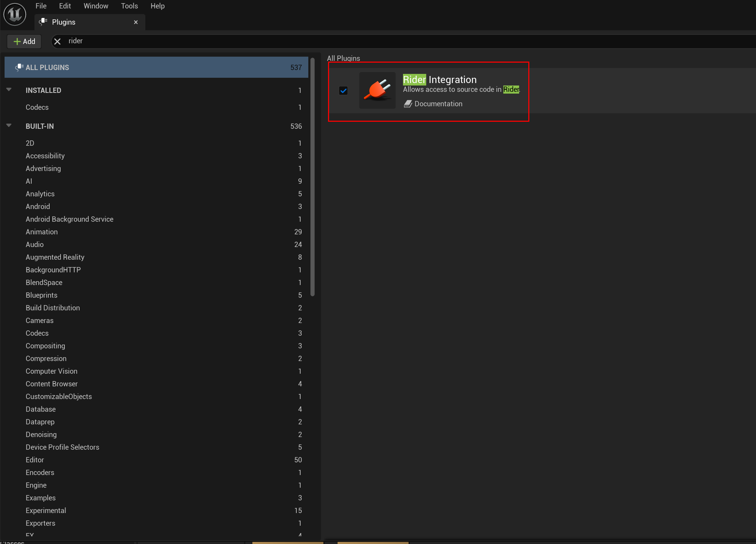Click the Documentation book icon
Screen dimensions: 756x544
click(x=408, y=104)
